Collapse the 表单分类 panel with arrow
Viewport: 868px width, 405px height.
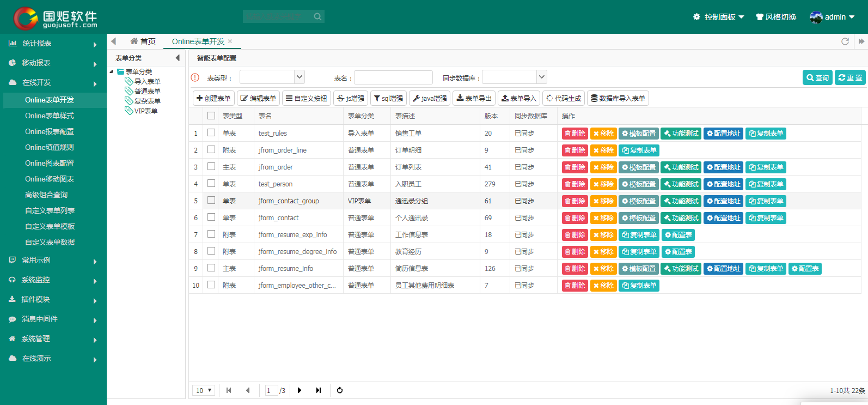coord(178,58)
